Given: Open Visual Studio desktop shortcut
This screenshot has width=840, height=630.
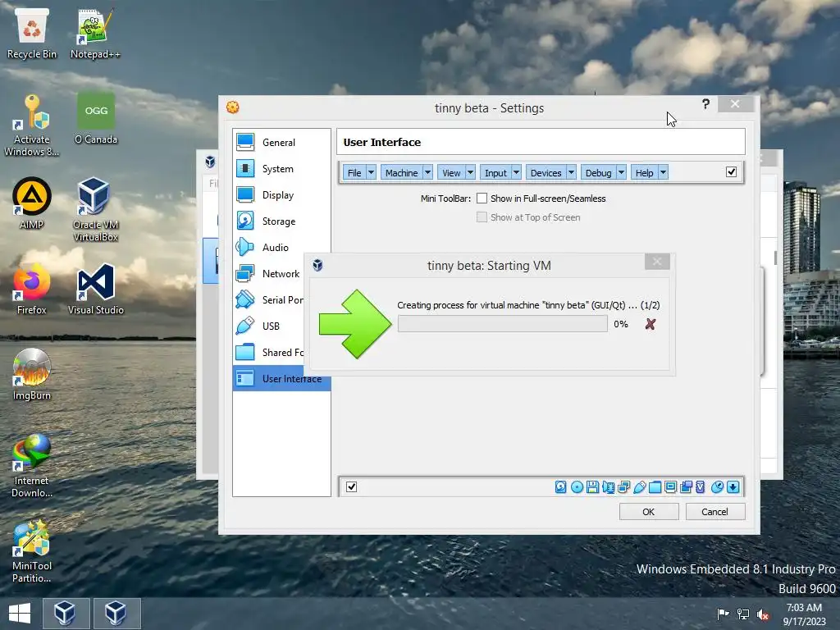Looking at the screenshot, I should (x=95, y=290).
